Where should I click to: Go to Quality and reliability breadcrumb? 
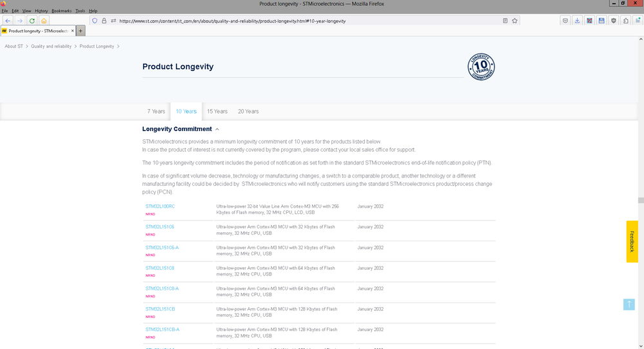[51, 46]
